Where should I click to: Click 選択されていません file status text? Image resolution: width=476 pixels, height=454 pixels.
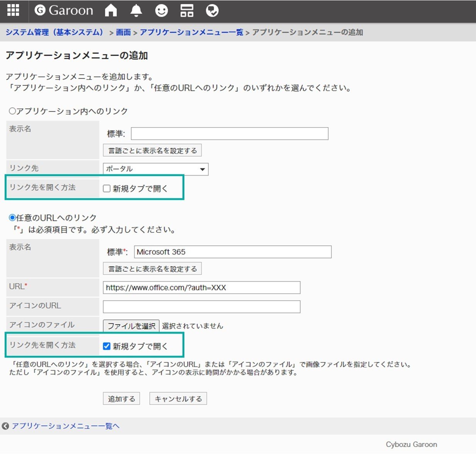[192, 326]
